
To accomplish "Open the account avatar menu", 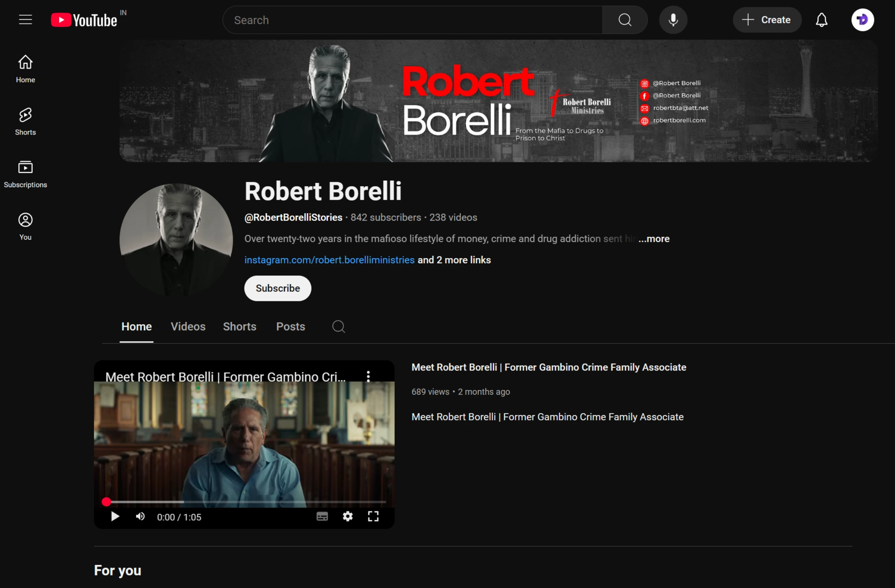I will [x=863, y=20].
